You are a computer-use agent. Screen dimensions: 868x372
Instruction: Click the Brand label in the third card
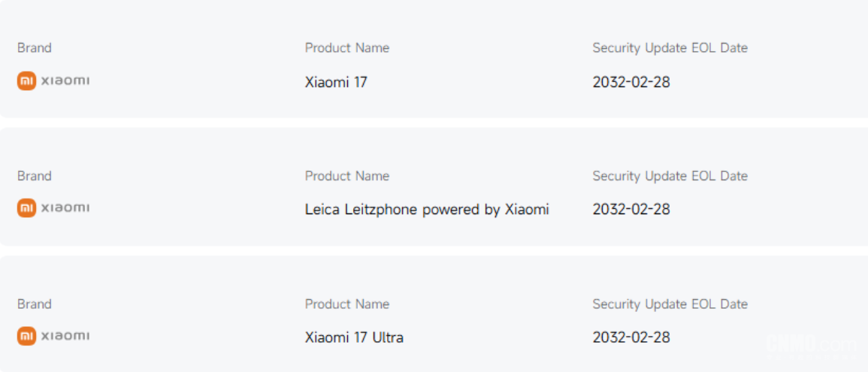tap(35, 304)
